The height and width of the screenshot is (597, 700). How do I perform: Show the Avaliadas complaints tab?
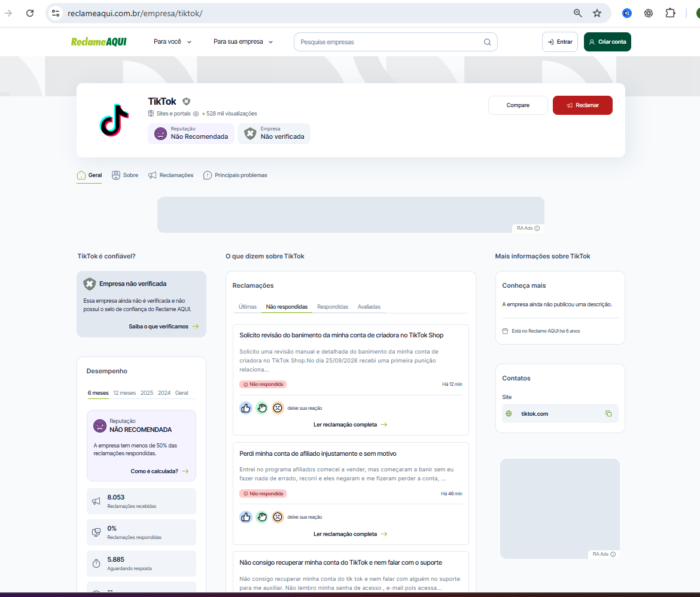click(x=369, y=307)
